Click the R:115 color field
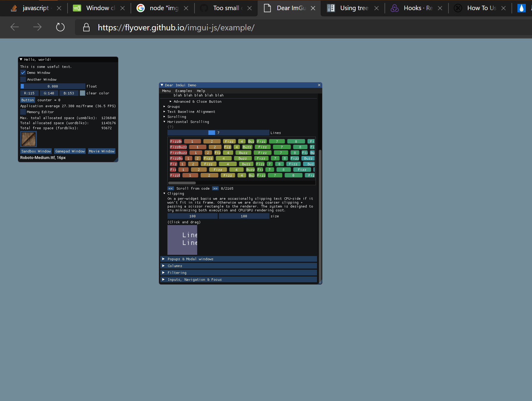 point(29,93)
